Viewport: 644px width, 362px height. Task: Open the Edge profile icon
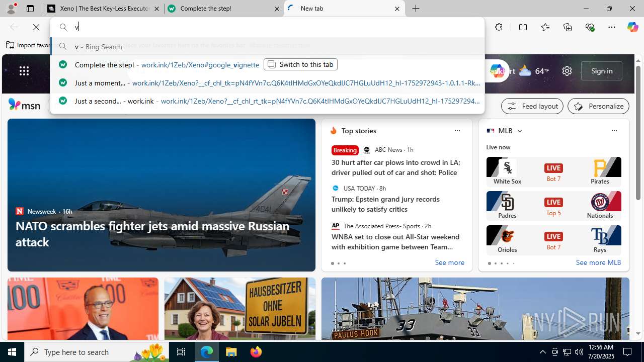pyautogui.click(x=11, y=9)
